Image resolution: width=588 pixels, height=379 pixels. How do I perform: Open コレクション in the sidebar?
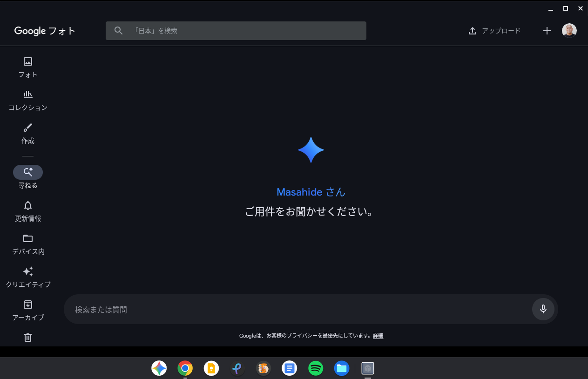click(x=28, y=100)
